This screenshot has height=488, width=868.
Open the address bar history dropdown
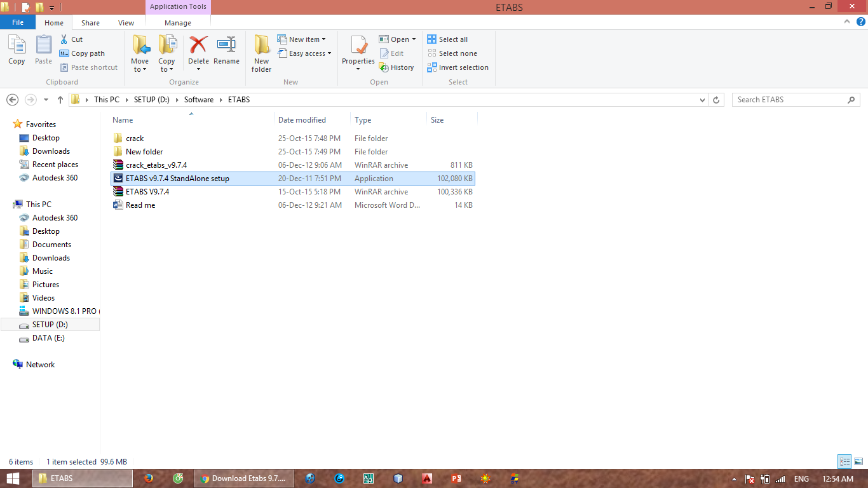(x=702, y=100)
